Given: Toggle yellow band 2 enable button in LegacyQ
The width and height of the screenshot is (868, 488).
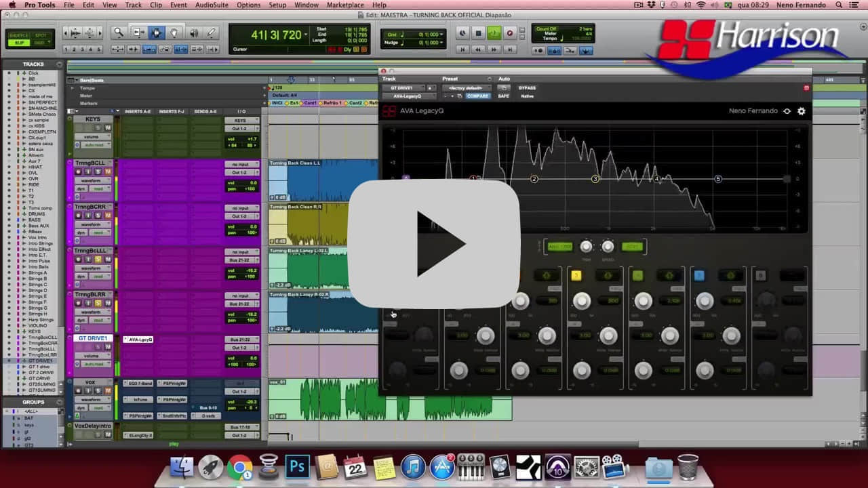Looking at the screenshot, I should [576, 275].
